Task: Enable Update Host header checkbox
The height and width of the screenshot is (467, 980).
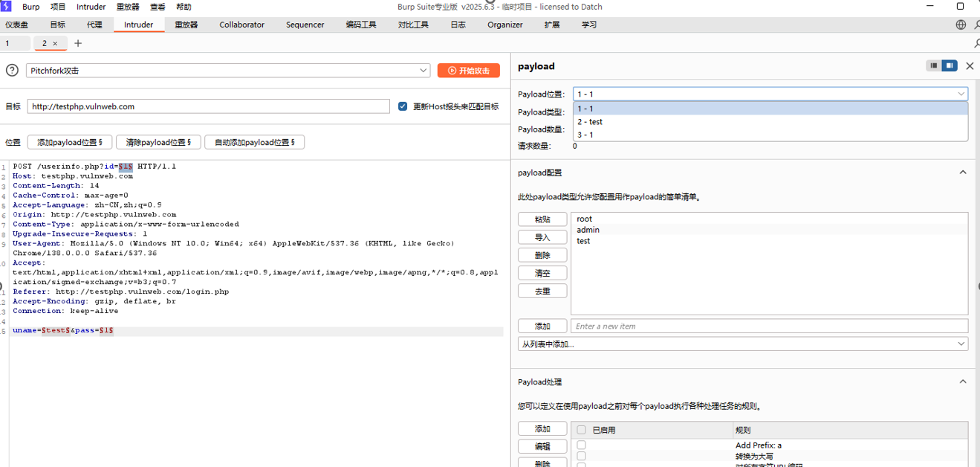Action: coord(403,106)
